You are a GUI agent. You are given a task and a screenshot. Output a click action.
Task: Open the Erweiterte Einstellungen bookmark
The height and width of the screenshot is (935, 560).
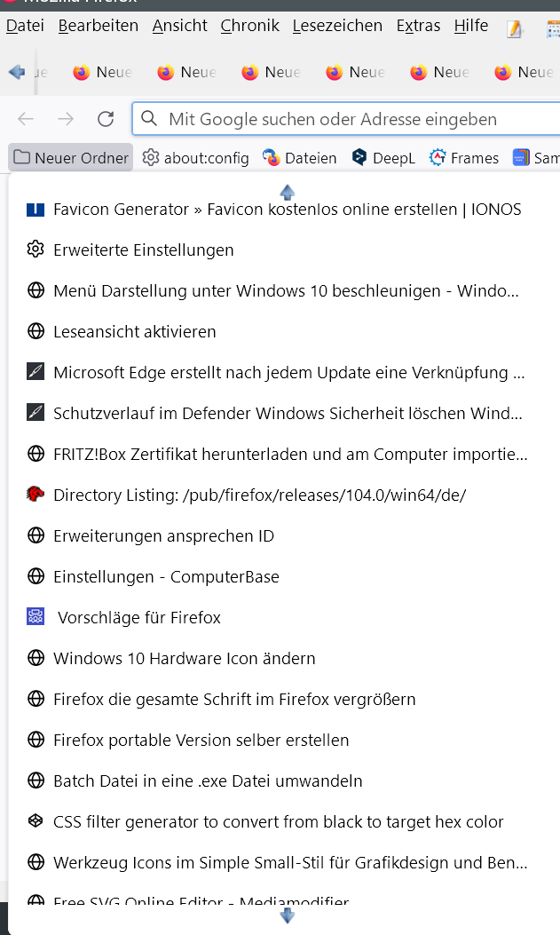click(143, 250)
